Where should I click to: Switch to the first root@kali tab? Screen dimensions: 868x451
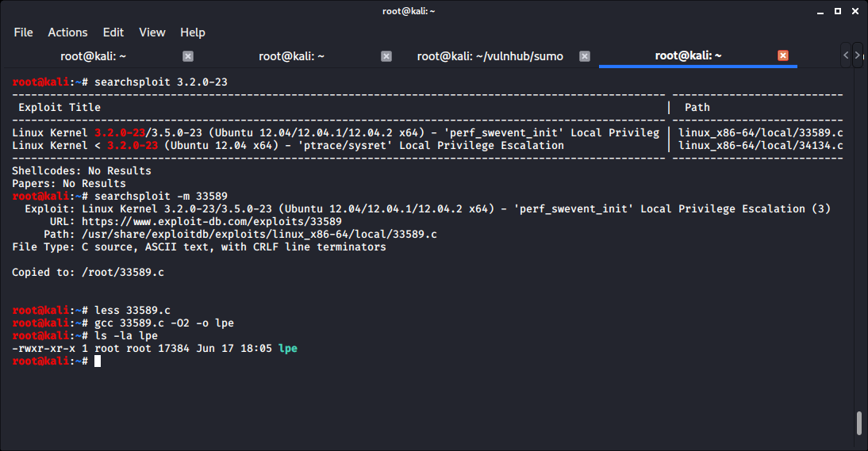(x=94, y=55)
